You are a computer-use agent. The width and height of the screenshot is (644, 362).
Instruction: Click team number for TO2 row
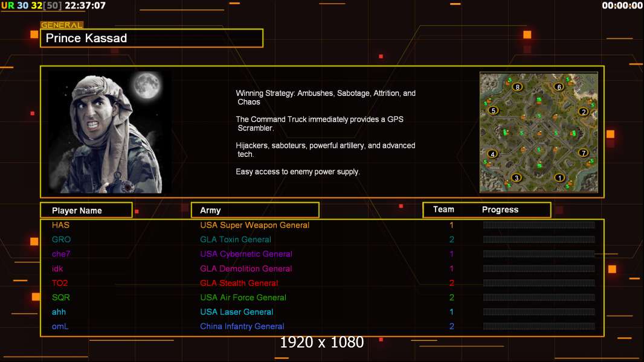pyautogui.click(x=451, y=283)
